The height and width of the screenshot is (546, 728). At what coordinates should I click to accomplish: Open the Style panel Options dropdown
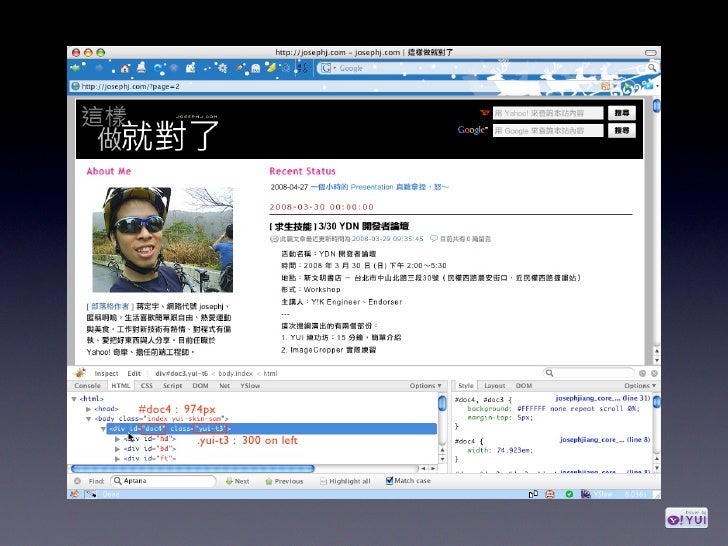640,385
